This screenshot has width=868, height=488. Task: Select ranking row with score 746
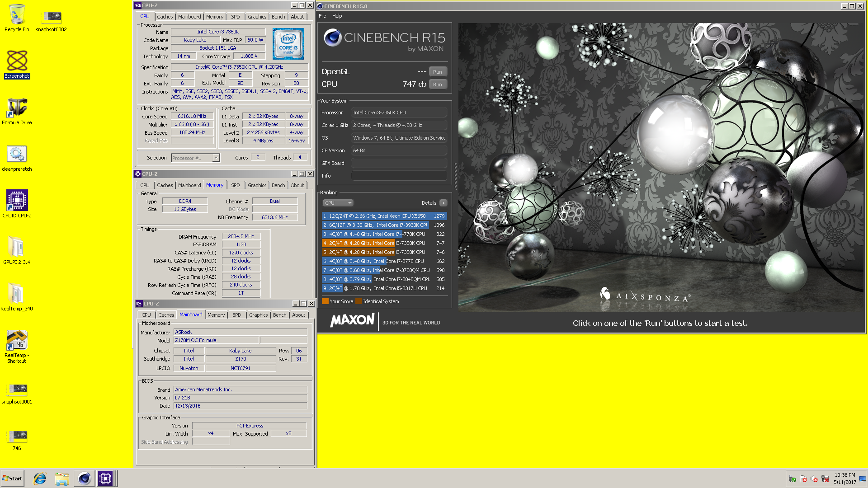(384, 252)
